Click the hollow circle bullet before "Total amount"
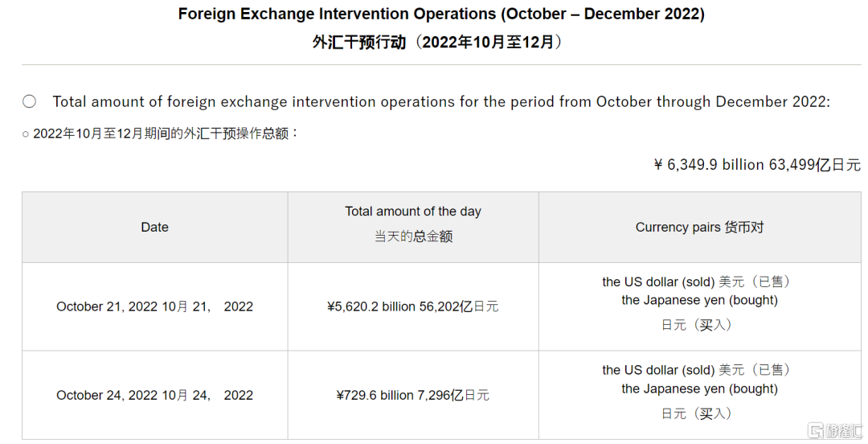 [30, 101]
